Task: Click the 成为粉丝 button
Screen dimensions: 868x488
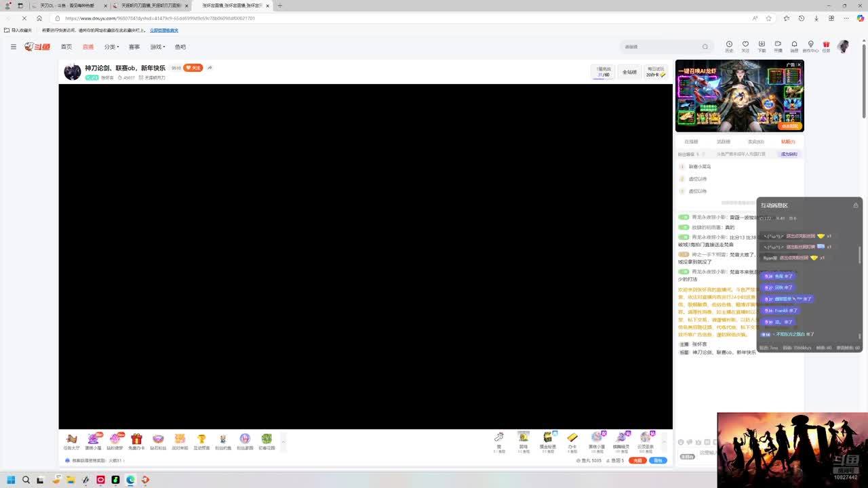Action: (789, 154)
